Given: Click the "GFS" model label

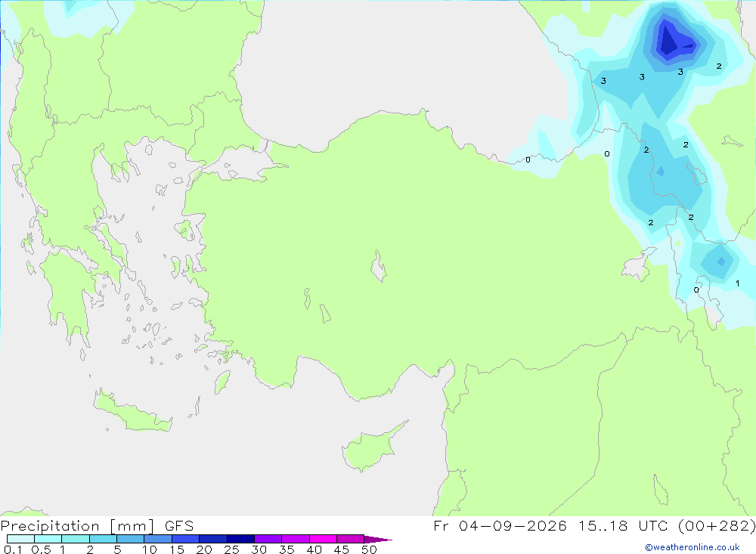Looking at the screenshot, I should (x=179, y=526).
